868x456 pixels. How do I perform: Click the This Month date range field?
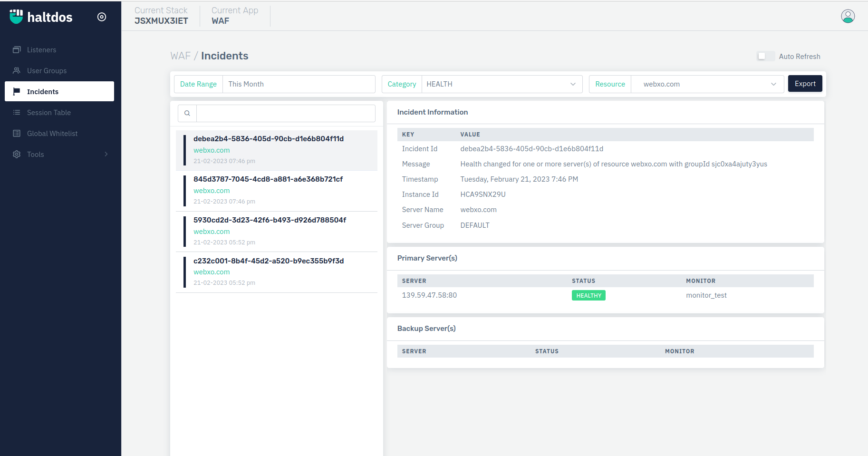pos(299,84)
